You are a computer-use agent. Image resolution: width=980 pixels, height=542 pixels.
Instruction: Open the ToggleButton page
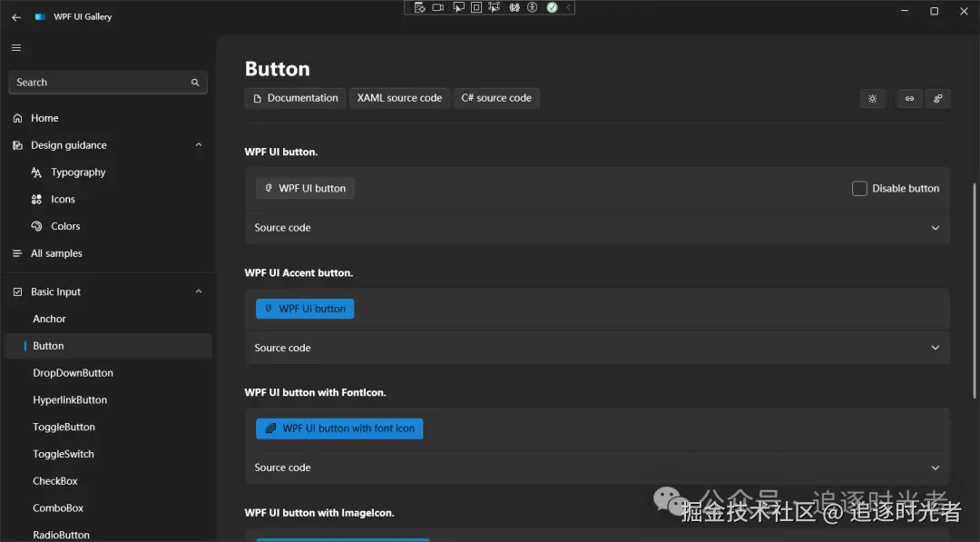(x=108, y=427)
